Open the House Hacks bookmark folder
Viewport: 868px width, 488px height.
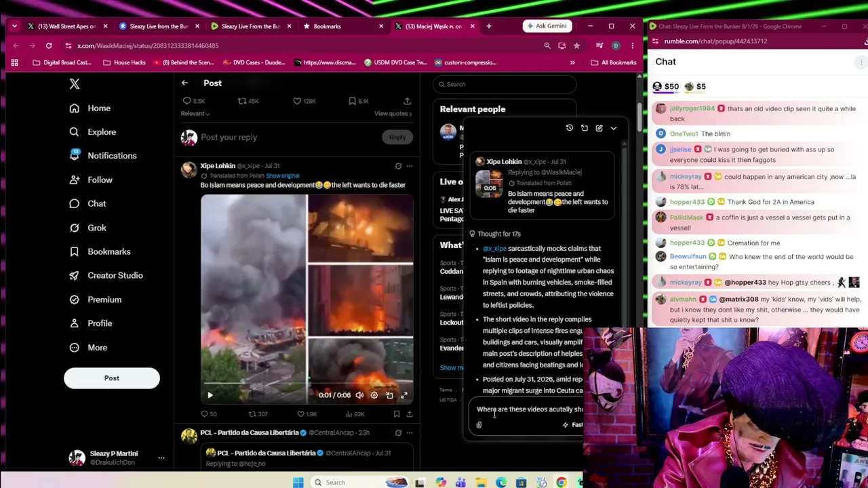click(x=124, y=62)
